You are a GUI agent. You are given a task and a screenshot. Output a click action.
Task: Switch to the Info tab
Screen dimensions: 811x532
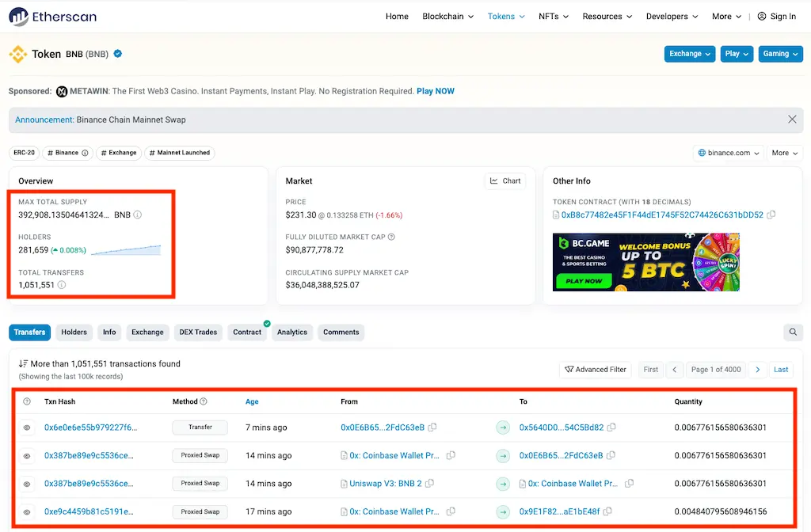click(109, 332)
